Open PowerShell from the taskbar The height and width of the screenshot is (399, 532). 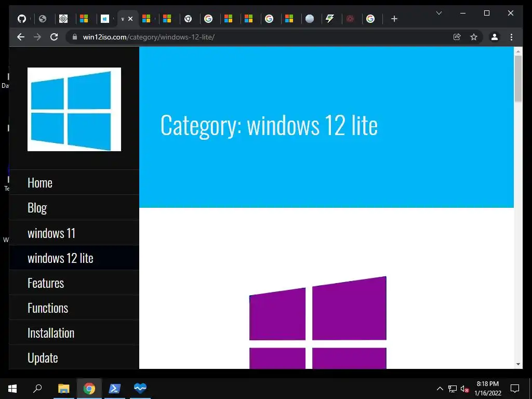(114, 388)
